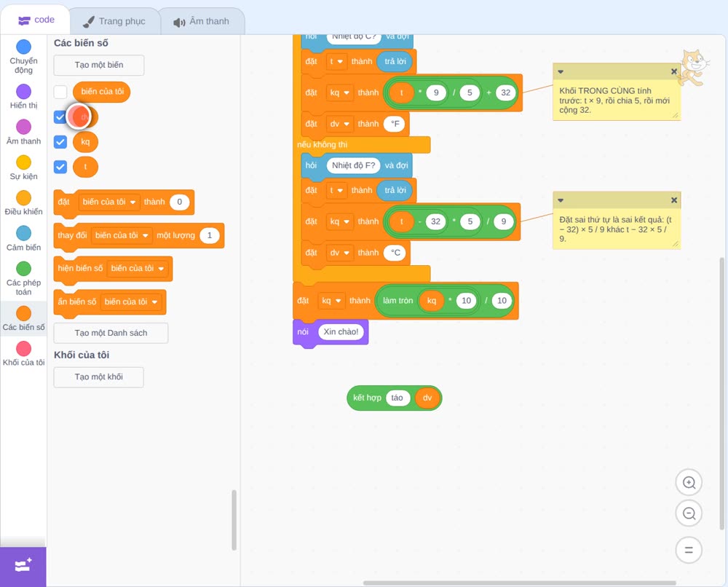The image size is (728, 587).
Task: Open variable dropdown in 'thay đổi' block
Action: (122, 235)
